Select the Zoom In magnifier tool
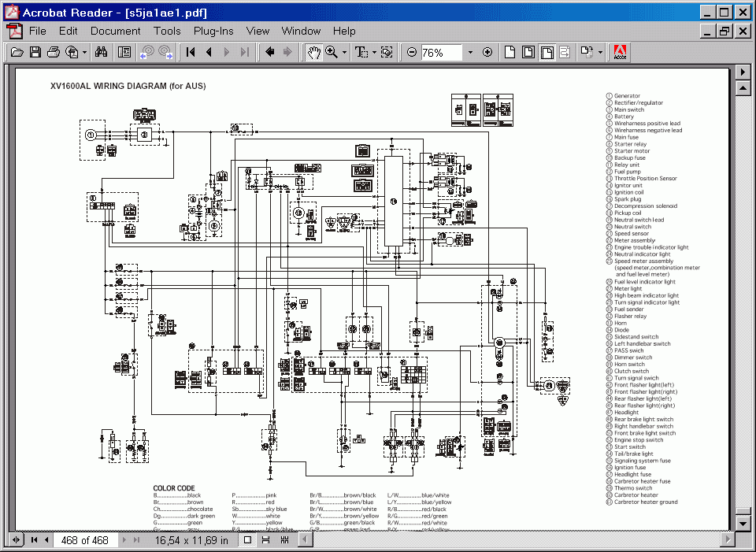This screenshot has width=756, height=552. click(332, 53)
